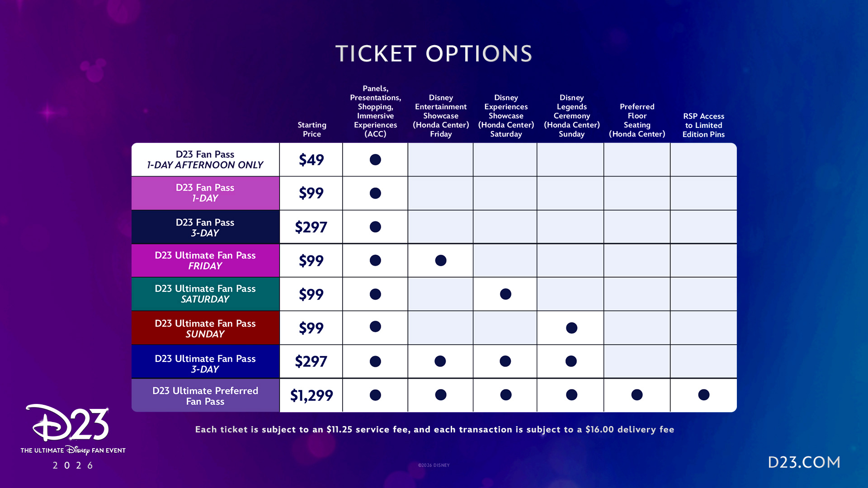Click the Starting Price column header
This screenshot has width=868, height=488.
click(311, 129)
